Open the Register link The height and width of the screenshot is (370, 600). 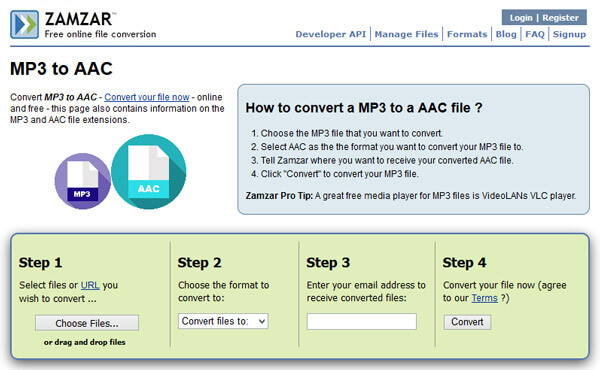pos(560,18)
